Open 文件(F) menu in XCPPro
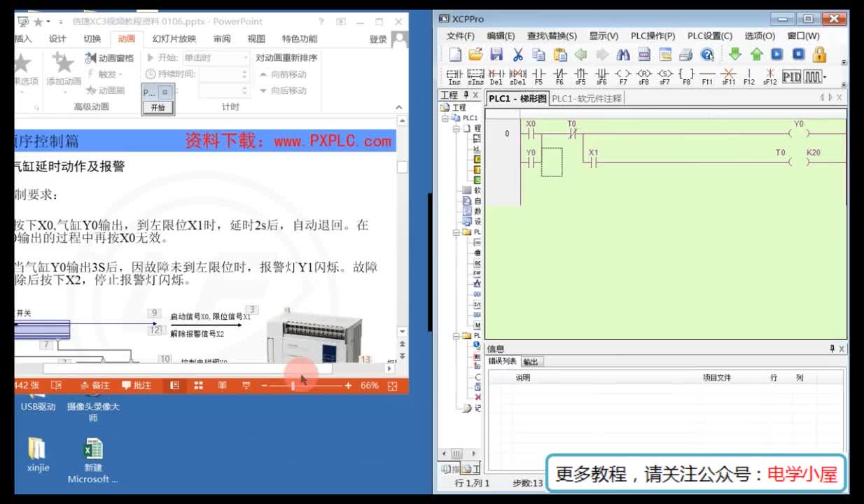The width and height of the screenshot is (864, 504). (460, 36)
